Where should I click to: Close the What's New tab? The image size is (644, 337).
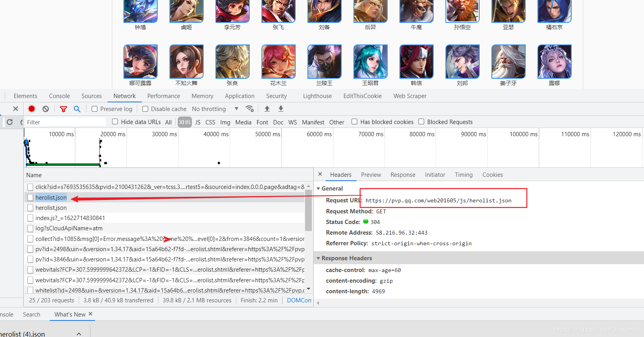[x=90, y=314]
